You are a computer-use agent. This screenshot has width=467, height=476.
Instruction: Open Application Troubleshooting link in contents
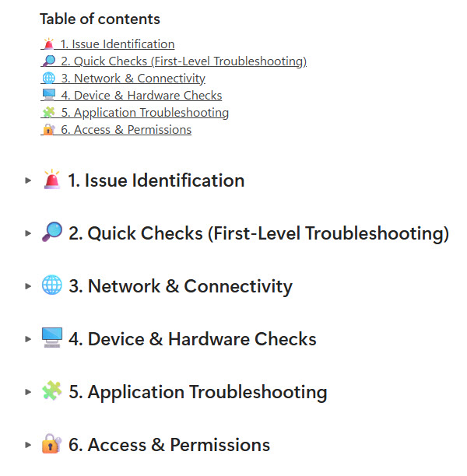[x=145, y=113]
